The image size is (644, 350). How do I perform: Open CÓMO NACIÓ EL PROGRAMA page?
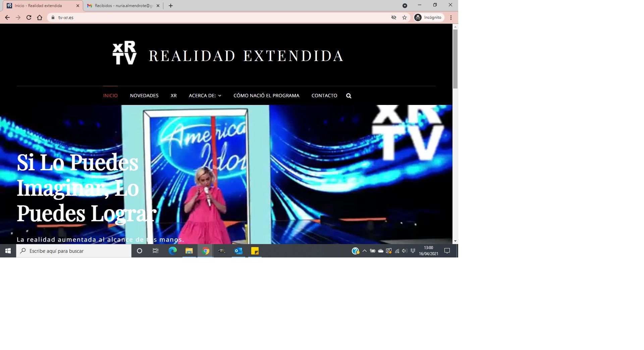(x=266, y=96)
